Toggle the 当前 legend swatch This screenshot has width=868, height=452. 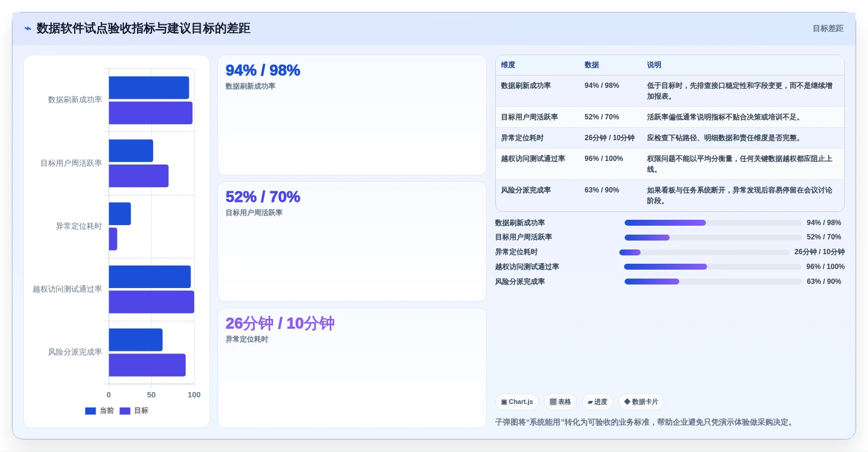pyautogui.click(x=90, y=411)
